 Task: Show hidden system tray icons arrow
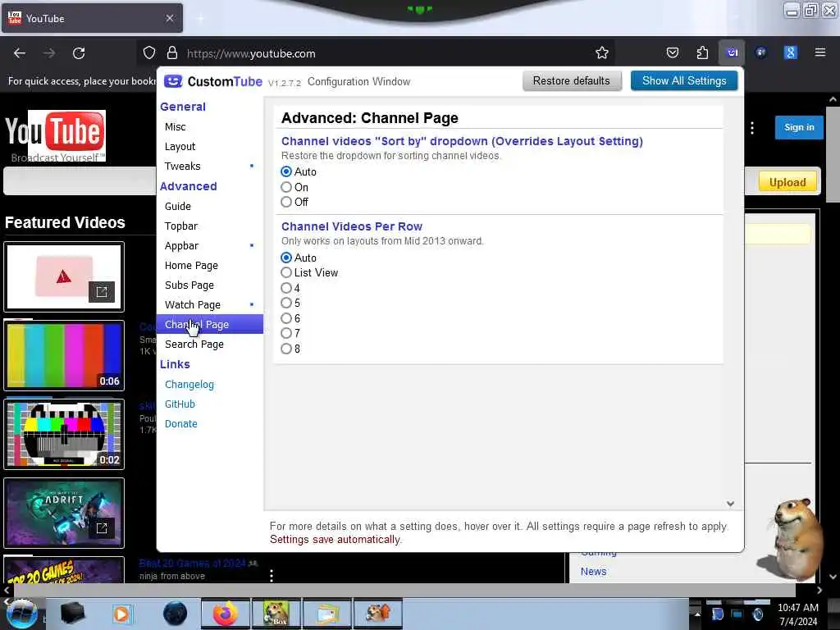coord(697,614)
